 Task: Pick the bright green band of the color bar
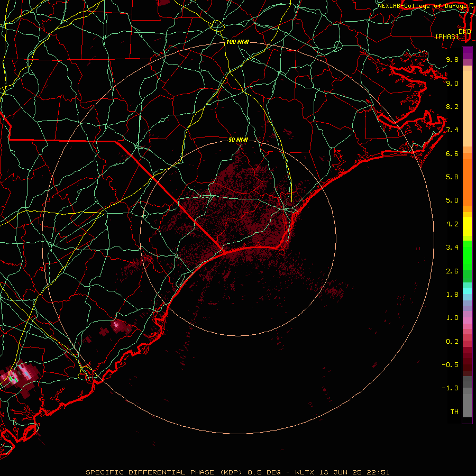(467, 255)
